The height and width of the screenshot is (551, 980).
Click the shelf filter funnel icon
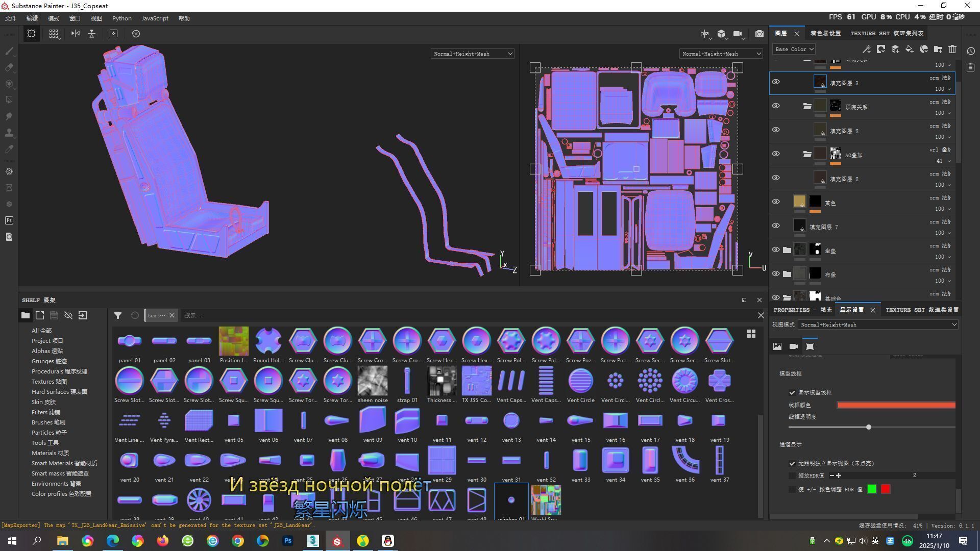coord(118,316)
